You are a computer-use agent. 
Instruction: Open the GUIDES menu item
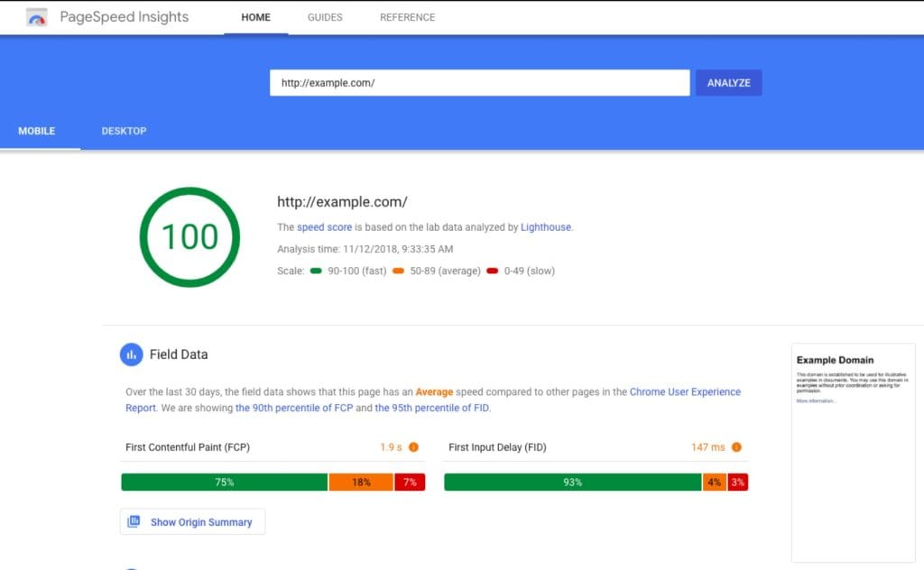click(x=325, y=17)
